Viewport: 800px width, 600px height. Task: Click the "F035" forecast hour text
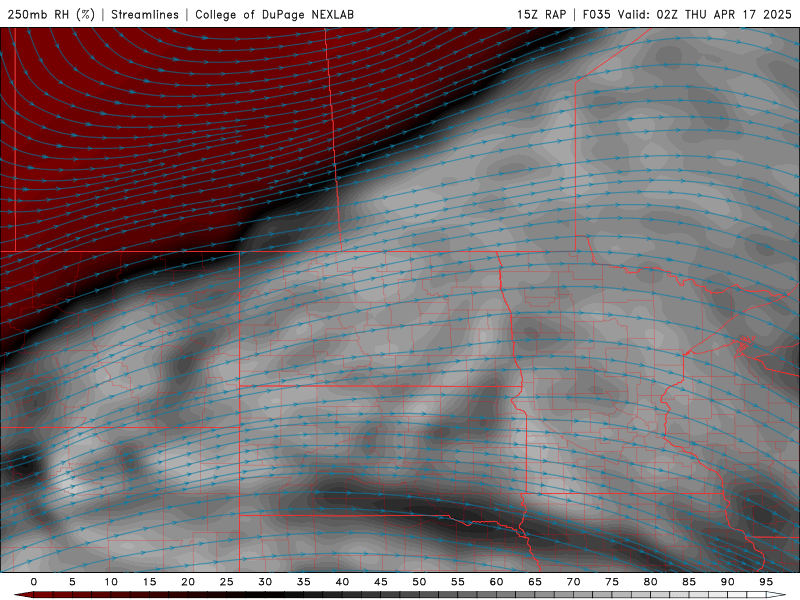click(x=596, y=14)
